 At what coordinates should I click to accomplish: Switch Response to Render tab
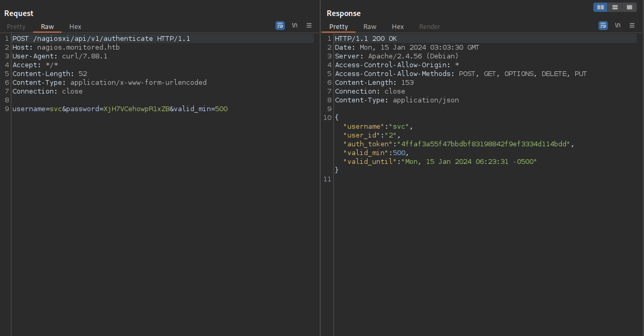coord(430,27)
